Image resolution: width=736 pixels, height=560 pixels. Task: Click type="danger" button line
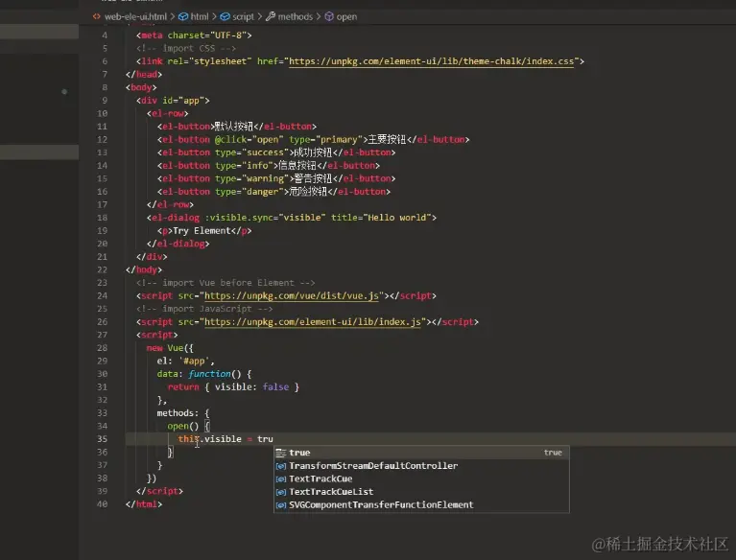pos(273,192)
